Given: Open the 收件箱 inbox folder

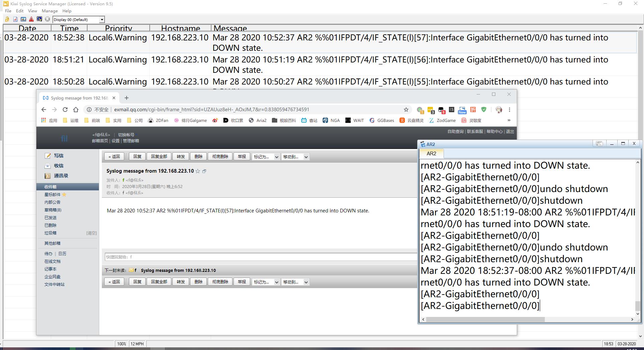Looking at the screenshot, I should (50, 187).
